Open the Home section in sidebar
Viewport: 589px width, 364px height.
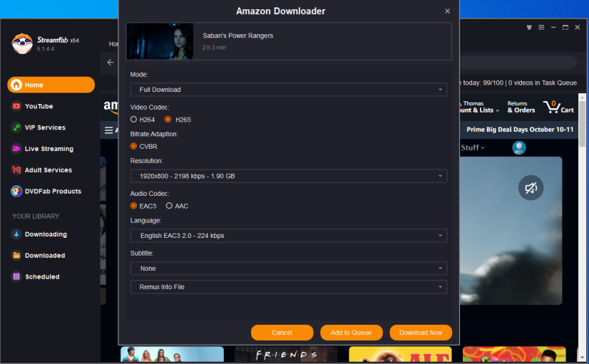point(51,85)
